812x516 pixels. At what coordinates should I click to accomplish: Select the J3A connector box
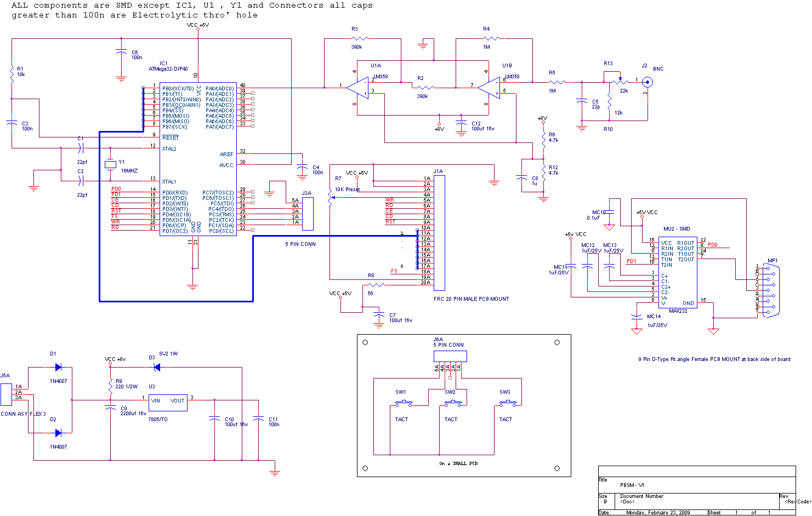point(308,214)
